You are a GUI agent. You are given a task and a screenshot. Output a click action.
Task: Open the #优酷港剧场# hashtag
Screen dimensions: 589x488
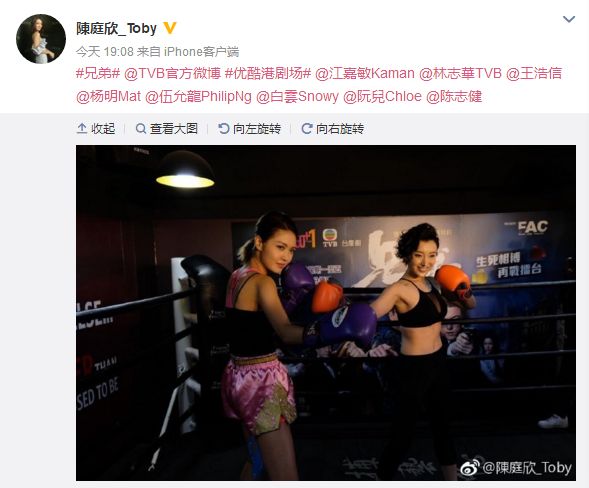pos(268,73)
